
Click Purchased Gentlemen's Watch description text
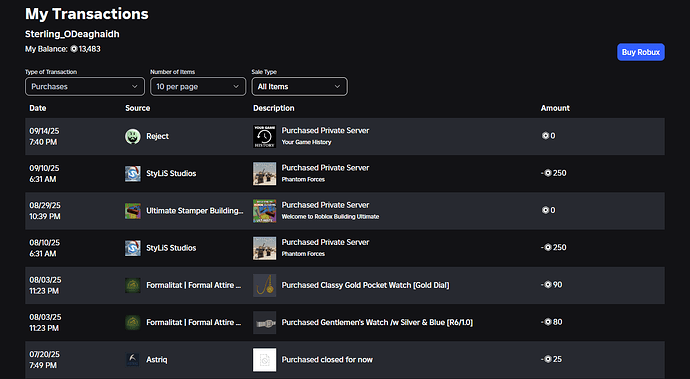tap(377, 322)
